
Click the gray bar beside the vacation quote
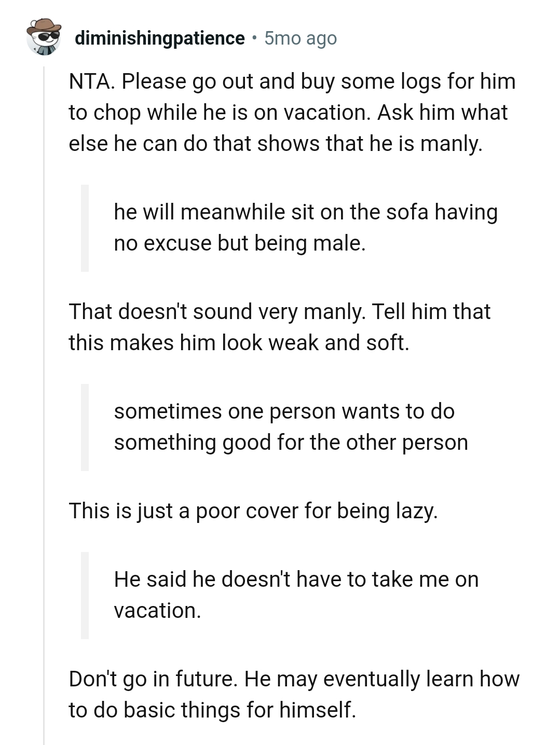[85, 595]
